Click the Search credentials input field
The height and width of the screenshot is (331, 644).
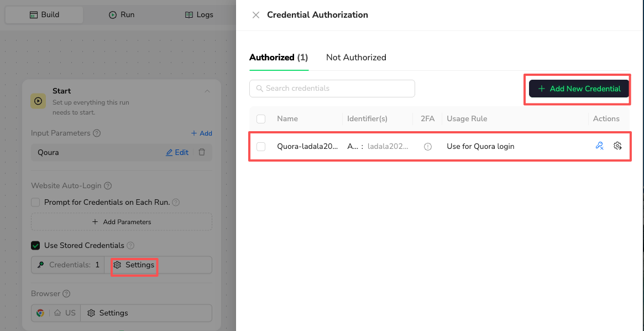click(332, 89)
